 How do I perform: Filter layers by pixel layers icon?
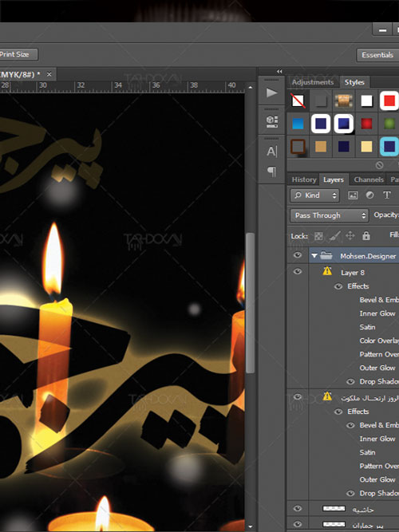(x=353, y=195)
